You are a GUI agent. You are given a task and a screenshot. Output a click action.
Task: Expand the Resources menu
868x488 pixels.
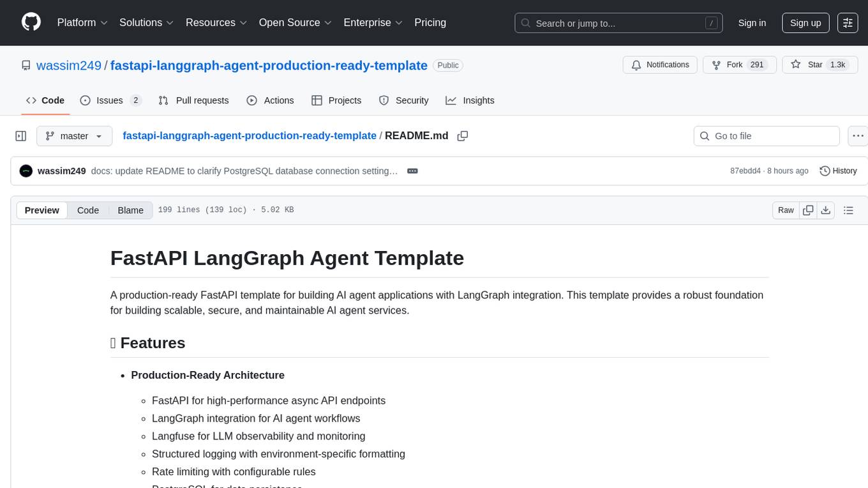[216, 22]
